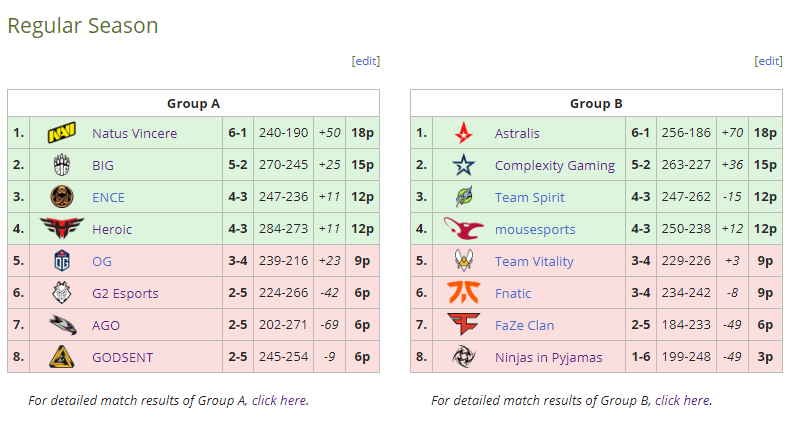Click the Astralis team logo
805x439 pixels.
464,133
